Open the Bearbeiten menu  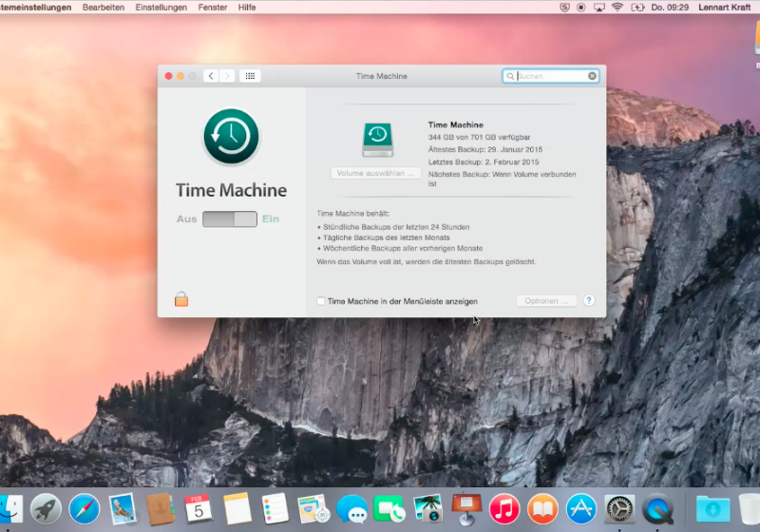tap(103, 7)
